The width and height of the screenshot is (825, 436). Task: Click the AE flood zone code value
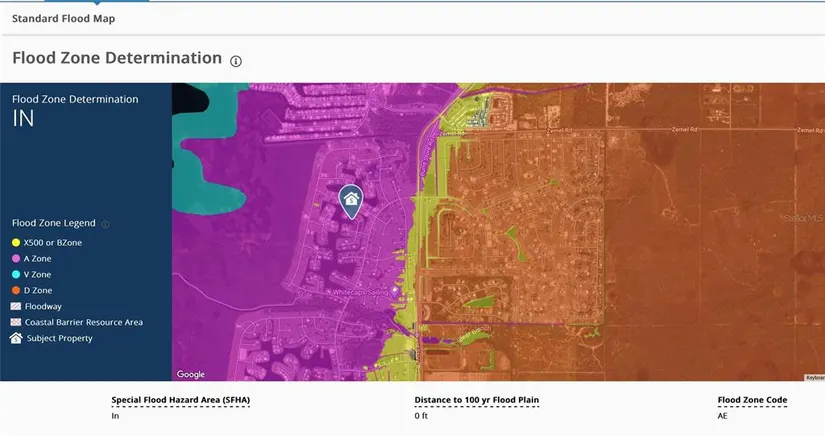click(723, 415)
